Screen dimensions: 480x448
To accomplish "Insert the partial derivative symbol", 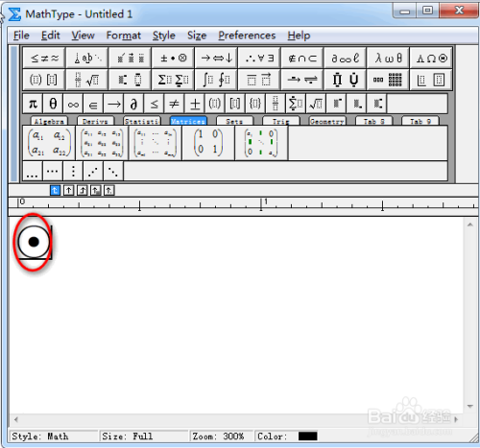I will pos(133,104).
